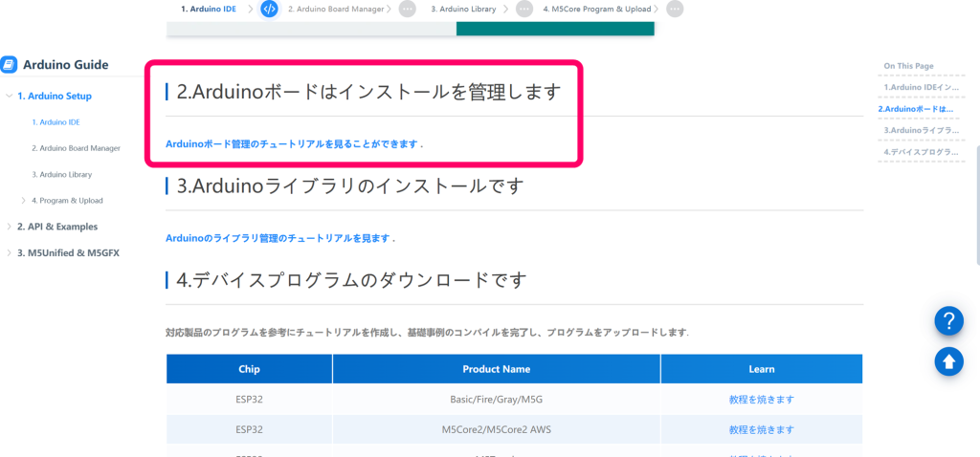The image size is (980, 457).
Task: Expand the 4. Program & Upload item
Action: [24, 201]
